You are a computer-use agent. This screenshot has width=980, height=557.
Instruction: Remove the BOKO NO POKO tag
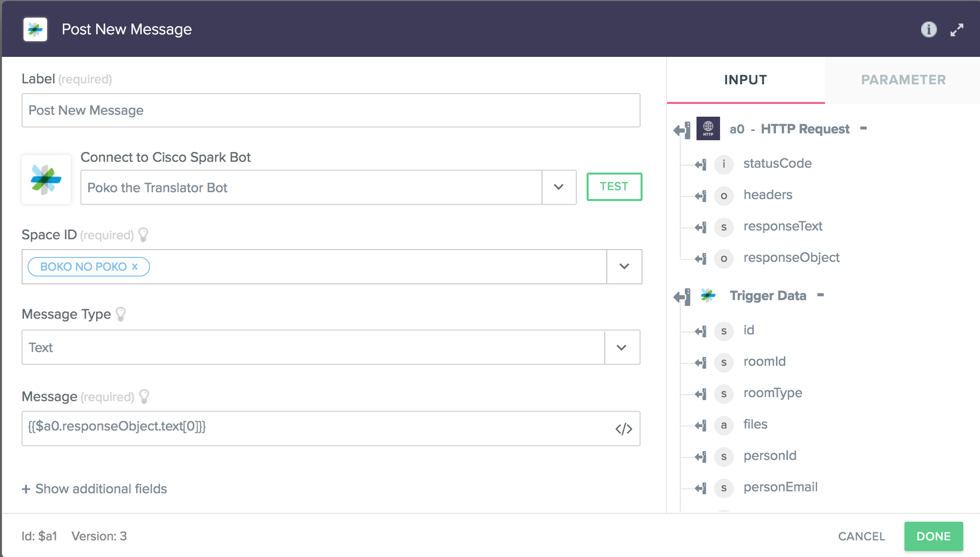(x=135, y=266)
